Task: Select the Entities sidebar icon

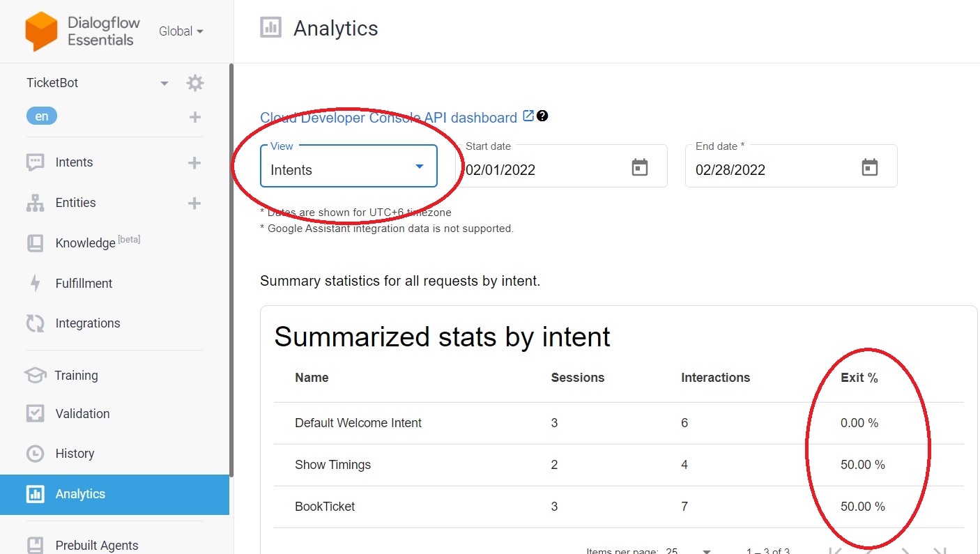Action: pyautogui.click(x=36, y=202)
